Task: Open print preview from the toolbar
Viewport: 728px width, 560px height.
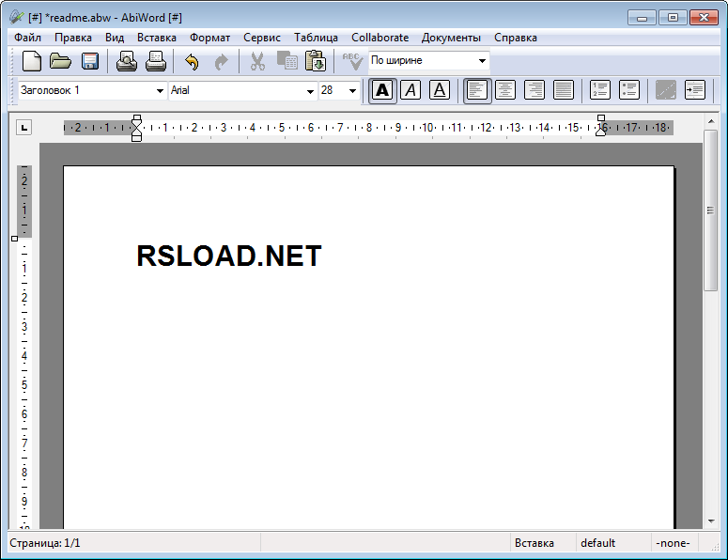Action: click(x=126, y=61)
